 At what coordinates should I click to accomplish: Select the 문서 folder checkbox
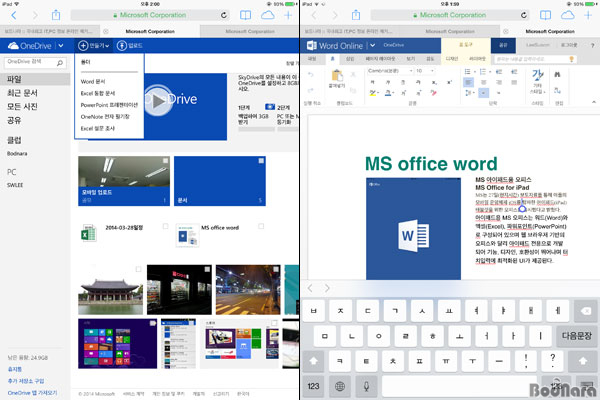(x=261, y=161)
